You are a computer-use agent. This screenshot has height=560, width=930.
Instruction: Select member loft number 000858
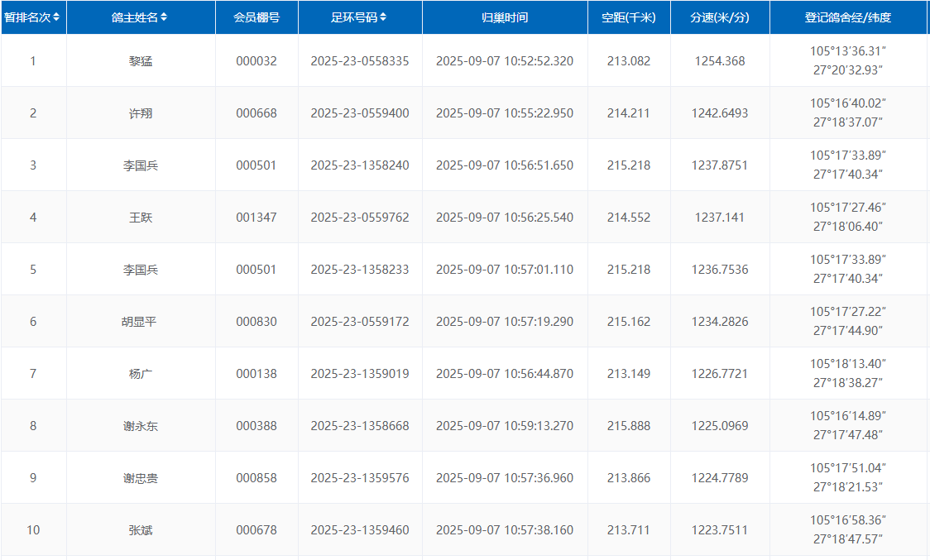256,478
